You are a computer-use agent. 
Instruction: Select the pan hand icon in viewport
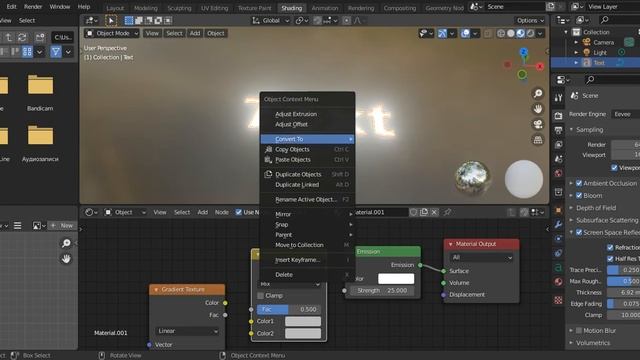(538, 109)
